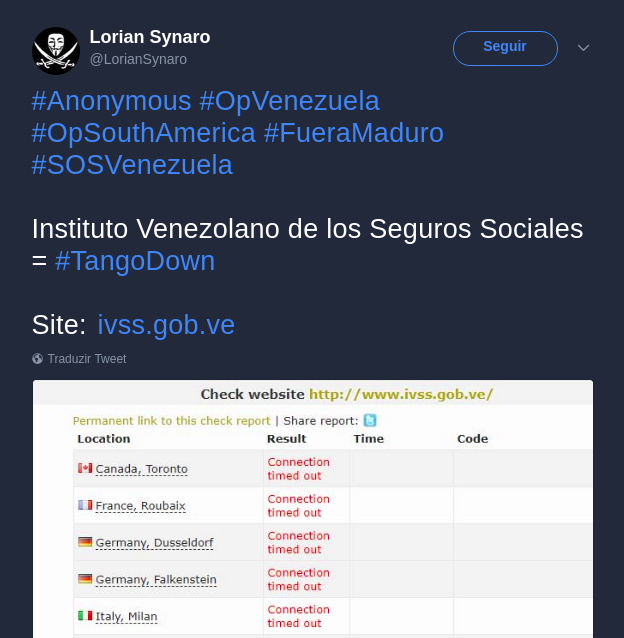Click the Germany flag beside Falkenstein

coord(85,579)
